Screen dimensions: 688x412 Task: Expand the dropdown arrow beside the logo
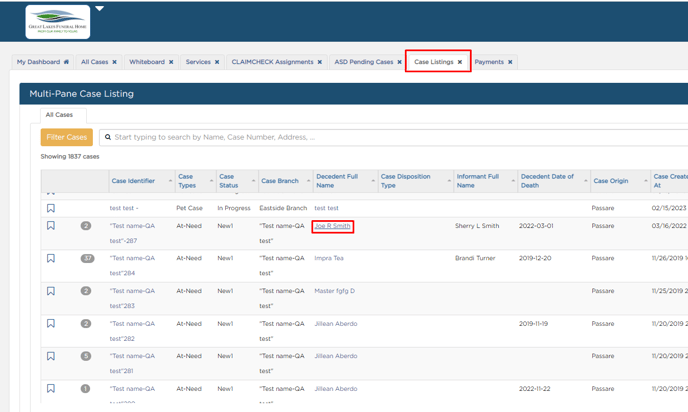100,8
